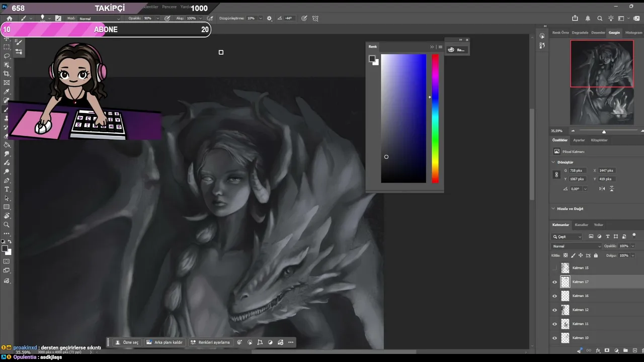Select the Crop tool

tap(7, 74)
